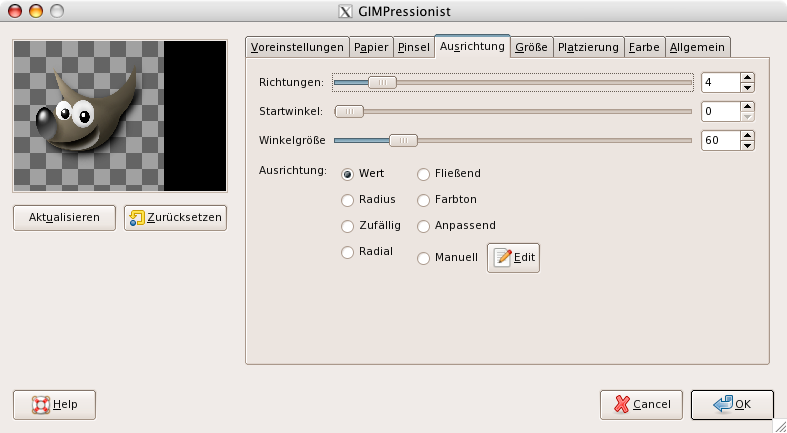Increase Winkelgröße value with up arrow
787x433 pixels.
(x=747, y=135)
